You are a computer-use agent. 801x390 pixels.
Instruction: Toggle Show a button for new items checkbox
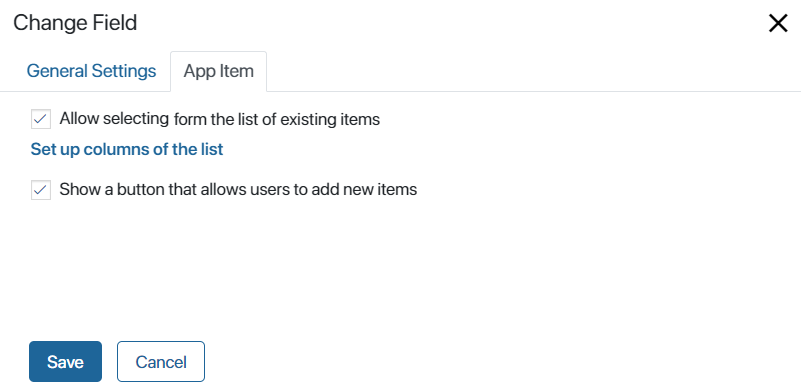[x=41, y=190]
